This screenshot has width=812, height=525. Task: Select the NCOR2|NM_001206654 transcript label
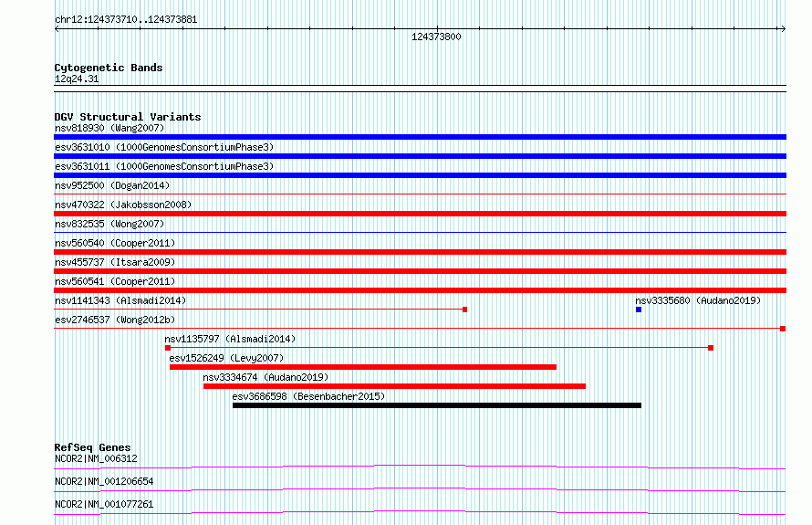pyautogui.click(x=104, y=481)
